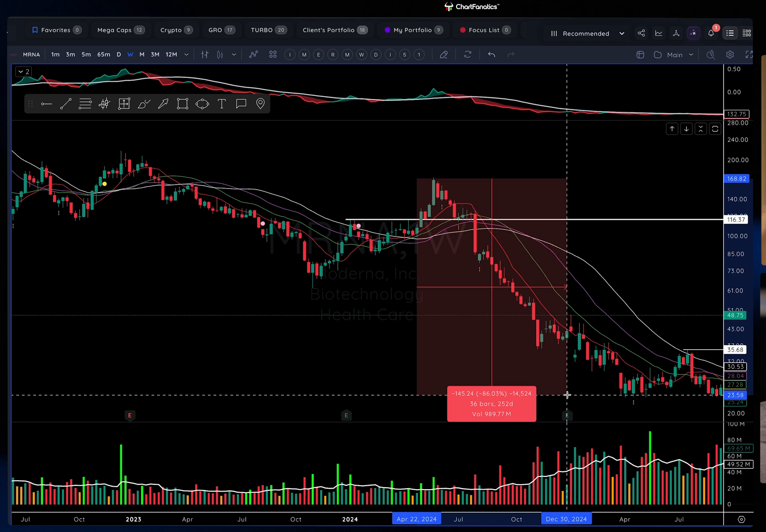This screenshot has height=532, width=766.
Task: Collapse the indicator pane labeled 2
Action: tap(23, 71)
